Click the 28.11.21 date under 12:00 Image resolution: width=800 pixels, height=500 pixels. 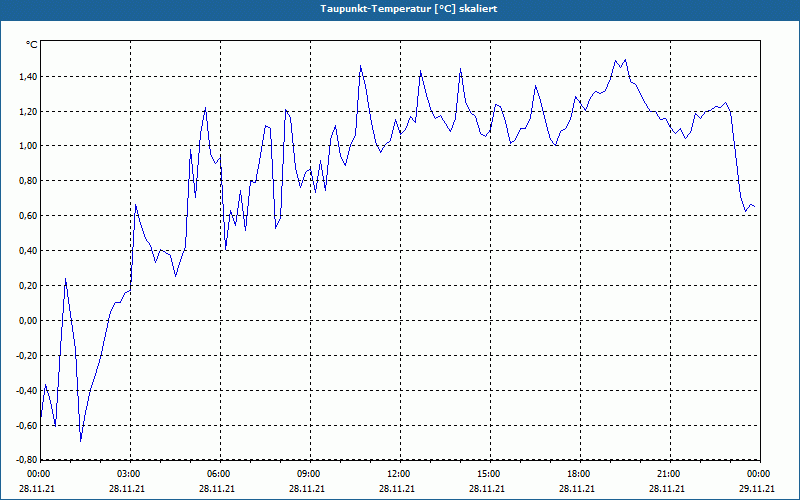pyautogui.click(x=397, y=488)
